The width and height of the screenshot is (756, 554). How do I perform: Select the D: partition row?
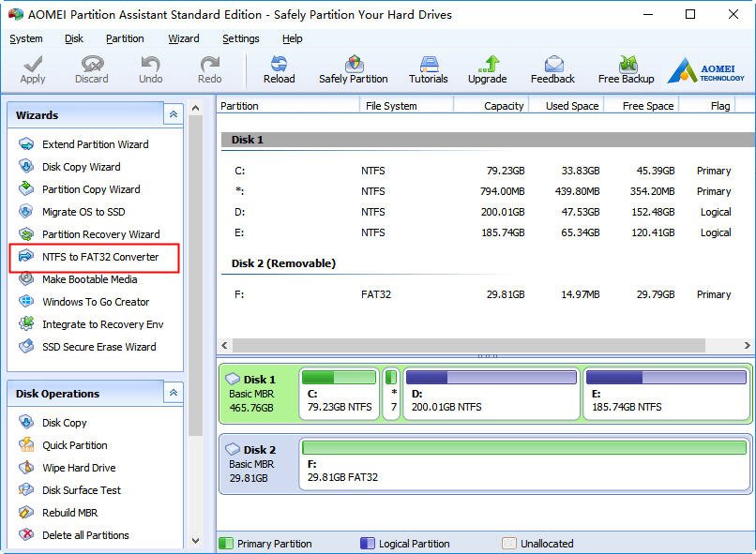[x=484, y=212]
